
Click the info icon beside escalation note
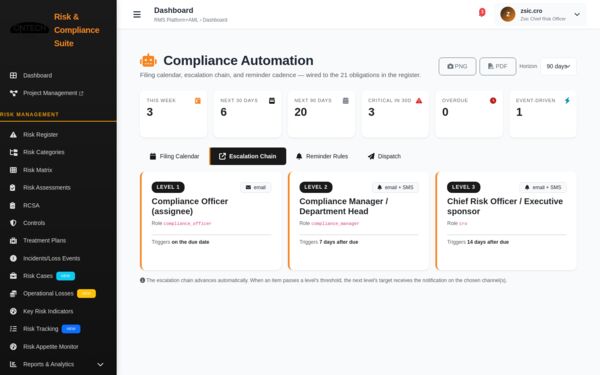(x=142, y=280)
